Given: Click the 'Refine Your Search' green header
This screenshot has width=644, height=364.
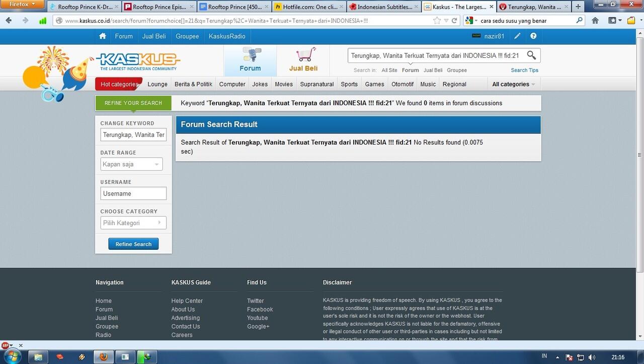Looking at the screenshot, I should pyautogui.click(x=133, y=103).
